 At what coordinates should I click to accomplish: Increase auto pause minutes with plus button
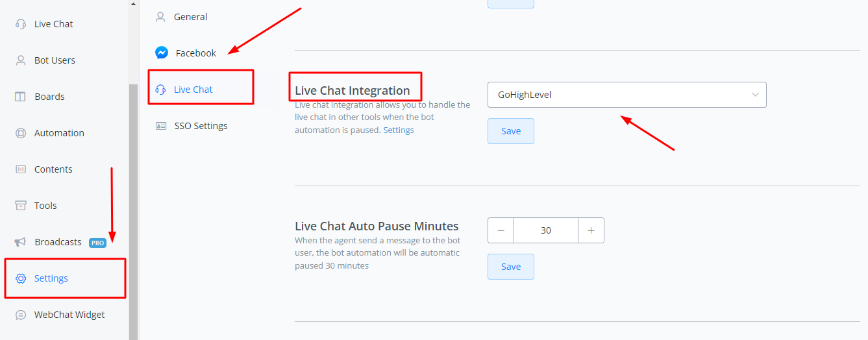591,230
